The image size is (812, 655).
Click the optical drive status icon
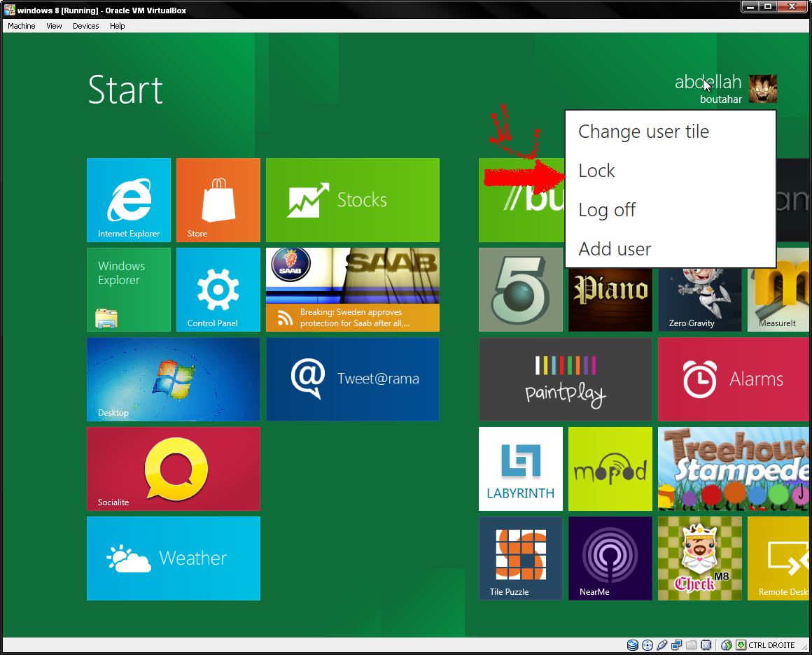point(646,645)
